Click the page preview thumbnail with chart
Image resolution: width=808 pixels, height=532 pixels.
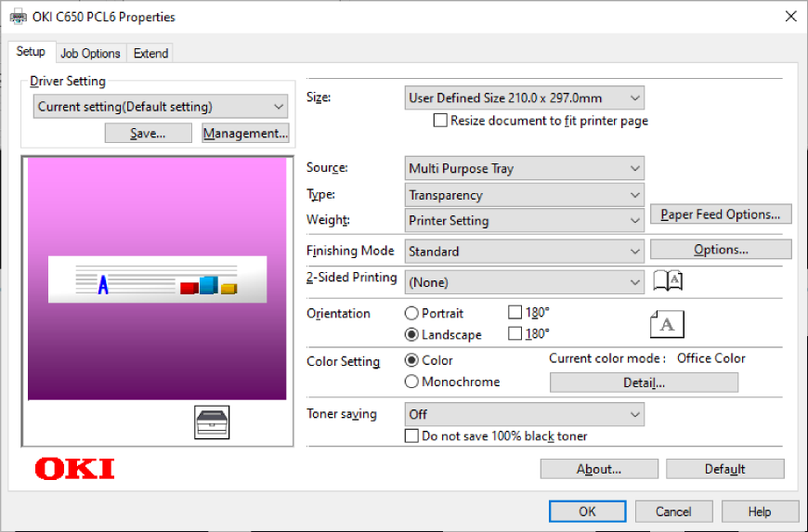click(157, 279)
